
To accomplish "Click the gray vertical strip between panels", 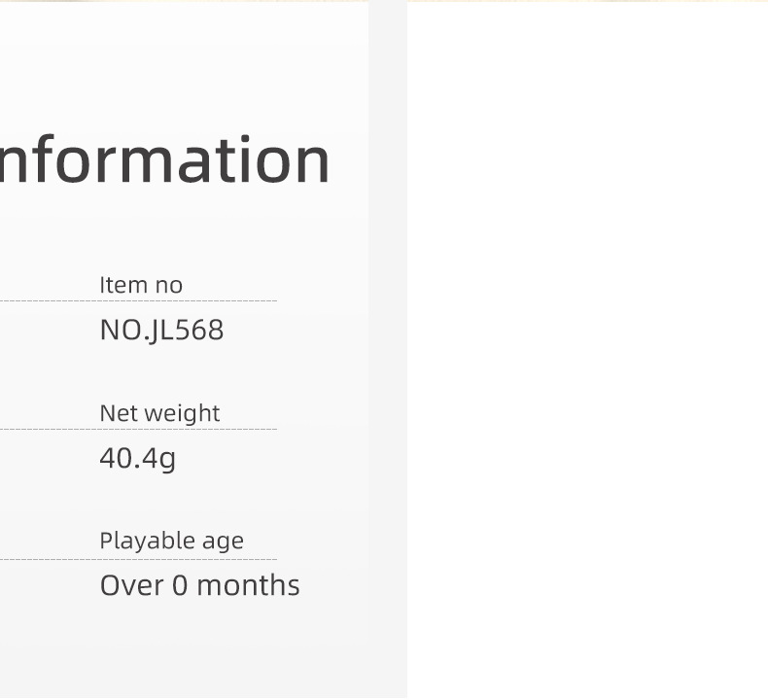I will coord(388,350).
